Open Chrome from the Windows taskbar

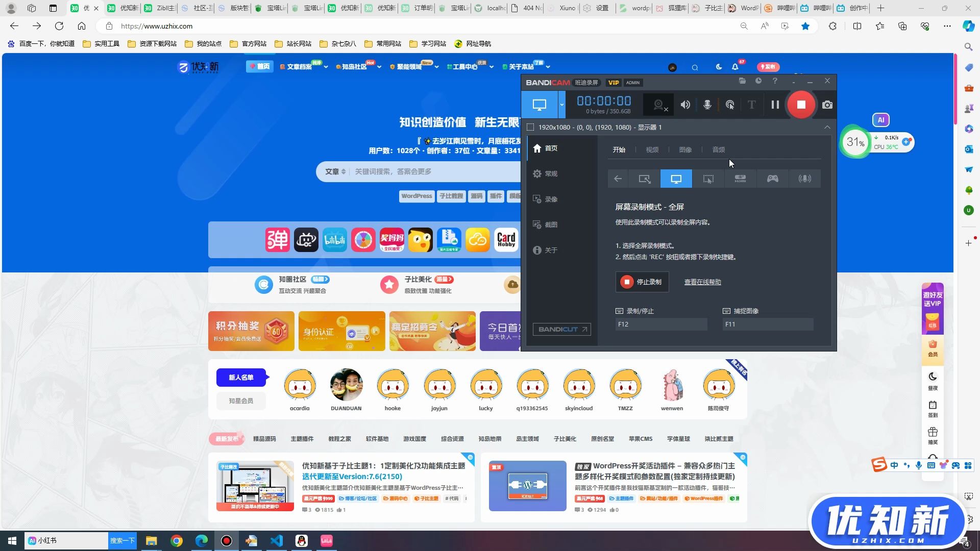177,541
